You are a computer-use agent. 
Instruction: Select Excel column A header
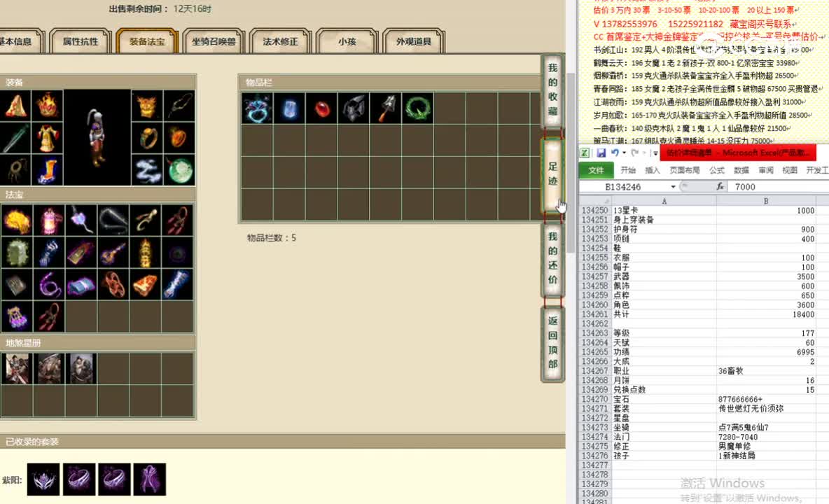(664, 201)
